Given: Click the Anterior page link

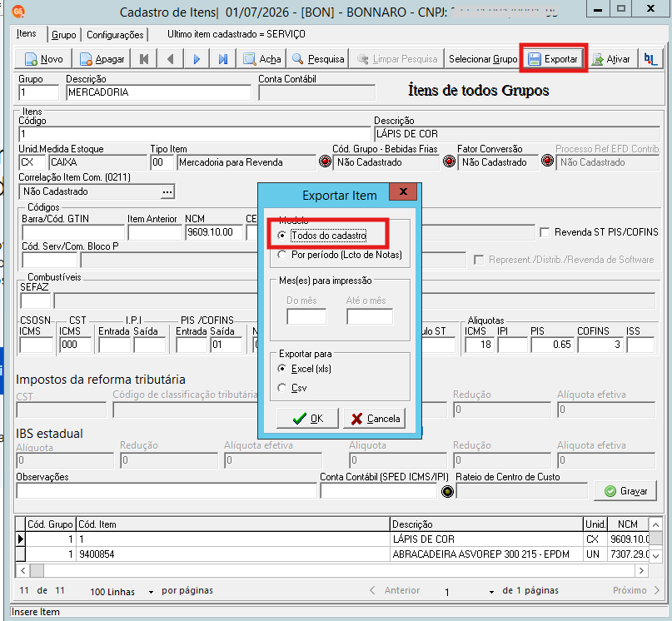Looking at the screenshot, I should tap(395, 590).
